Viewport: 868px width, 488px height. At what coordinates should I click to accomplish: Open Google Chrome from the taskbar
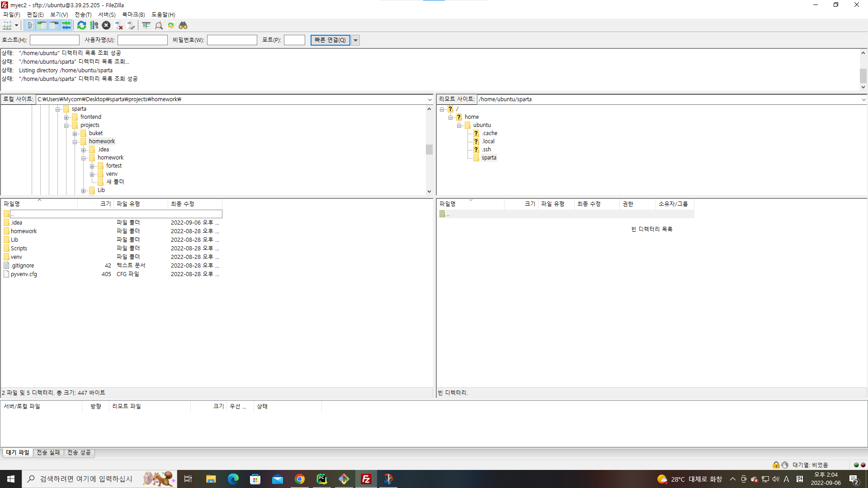point(300,479)
